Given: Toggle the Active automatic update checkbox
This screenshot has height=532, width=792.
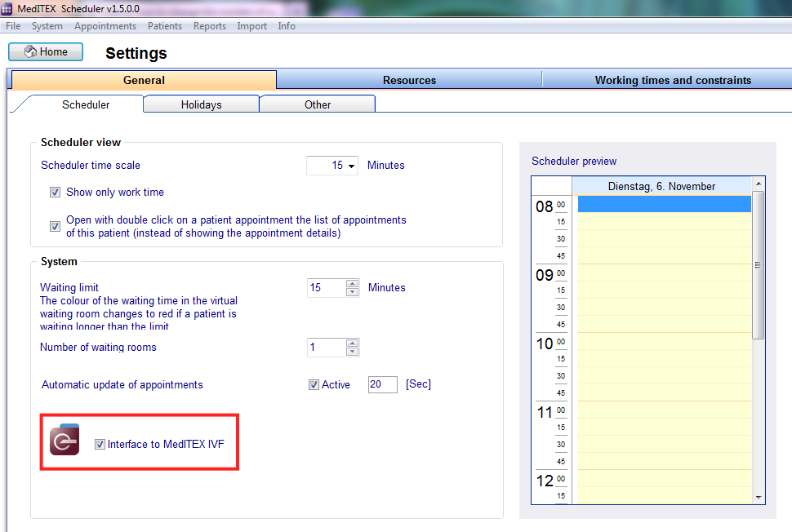Looking at the screenshot, I should pyautogui.click(x=314, y=384).
